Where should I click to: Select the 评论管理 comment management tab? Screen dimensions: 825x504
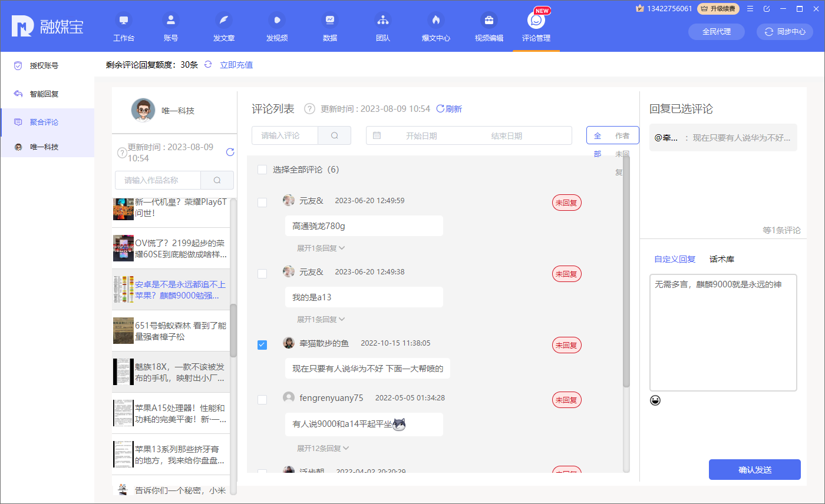click(536, 27)
